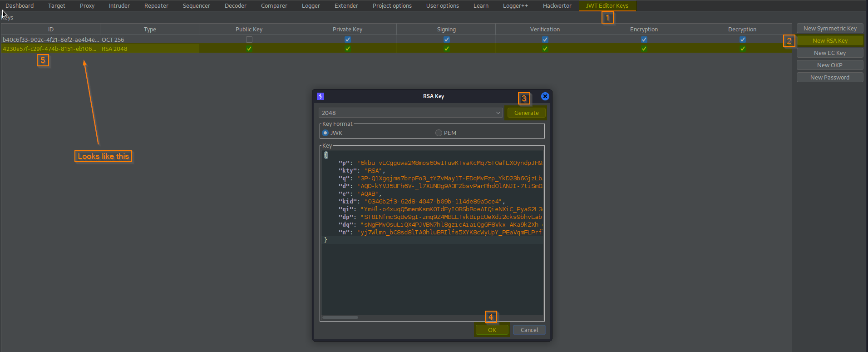The height and width of the screenshot is (352, 868).
Task: Close the RSA Key dialog
Action: 545,96
